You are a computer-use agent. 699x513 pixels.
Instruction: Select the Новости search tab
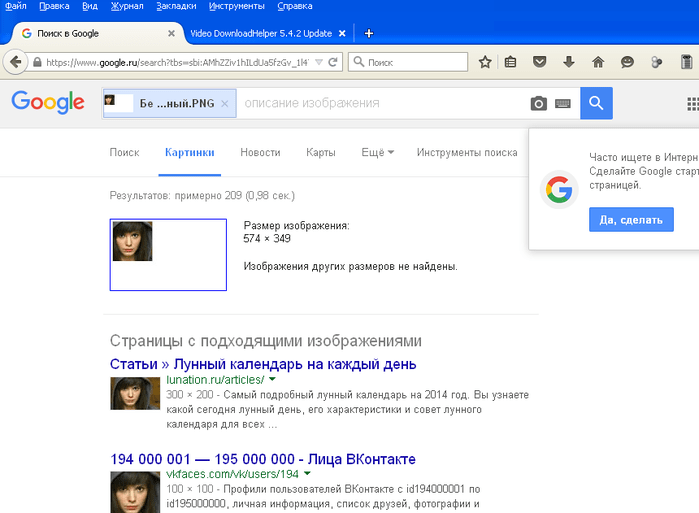(260, 153)
